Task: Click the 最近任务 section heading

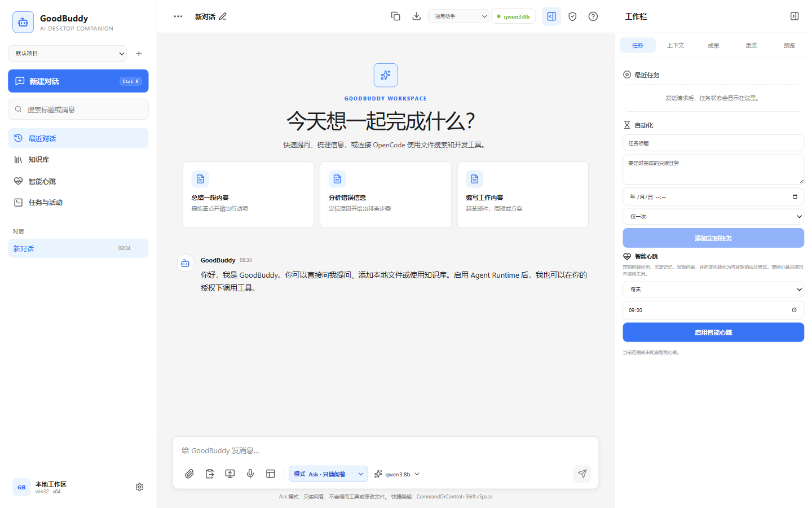Action: coord(647,75)
